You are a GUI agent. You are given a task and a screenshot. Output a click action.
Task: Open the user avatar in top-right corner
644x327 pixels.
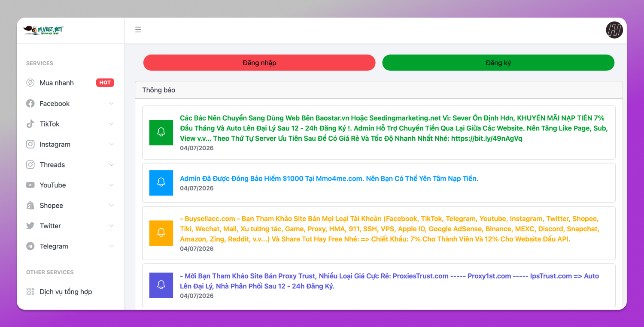(x=614, y=30)
